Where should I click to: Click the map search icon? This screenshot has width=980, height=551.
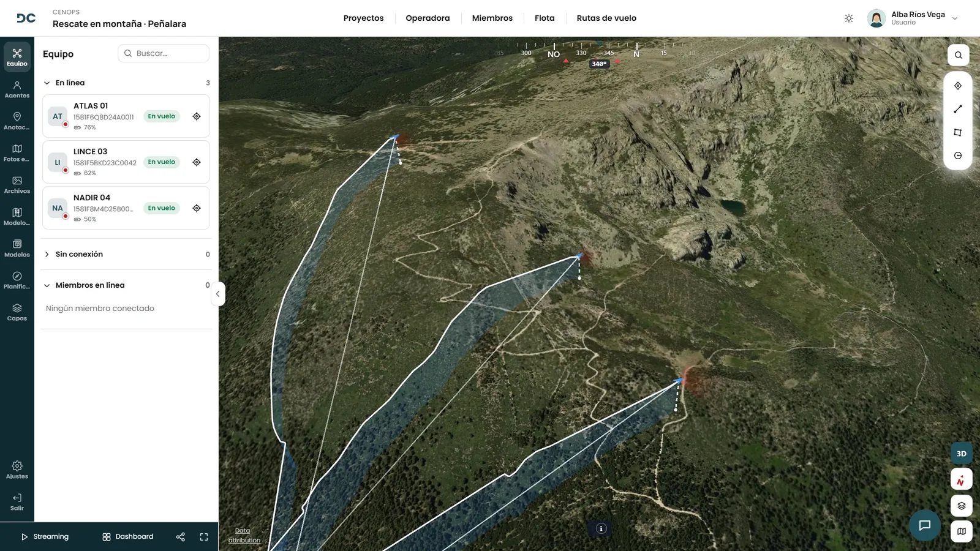point(959,55)
